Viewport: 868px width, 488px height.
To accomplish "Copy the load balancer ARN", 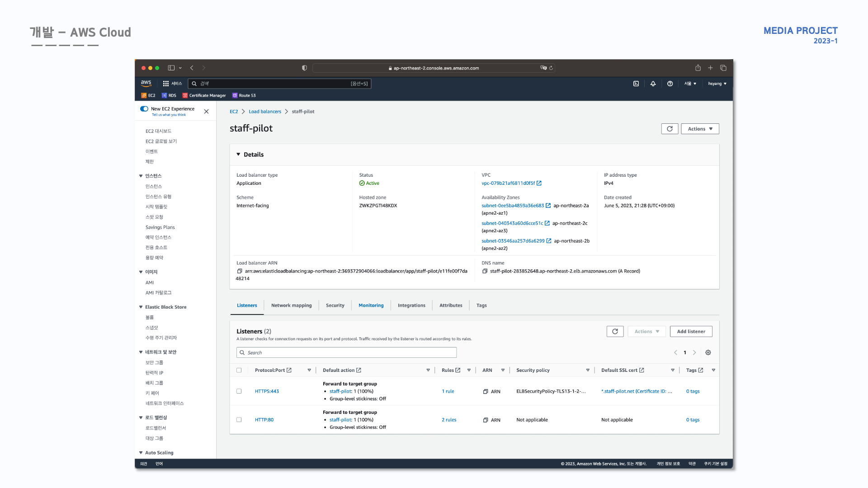I will tap(240, 271).
